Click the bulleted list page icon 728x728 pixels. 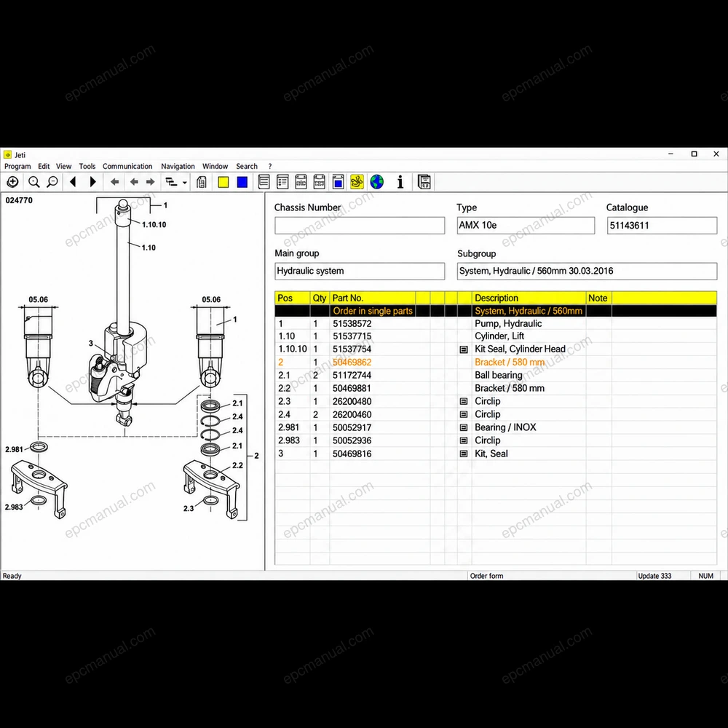click(282, 182)
